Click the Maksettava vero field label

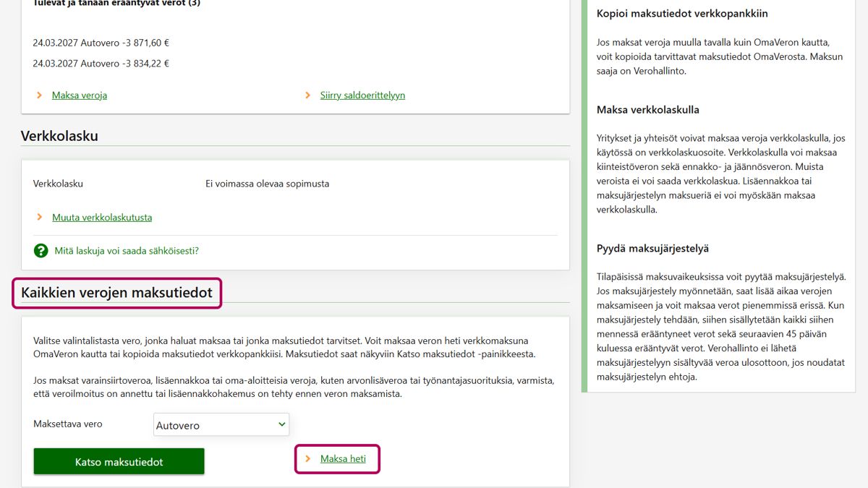(x=68, y=424)
